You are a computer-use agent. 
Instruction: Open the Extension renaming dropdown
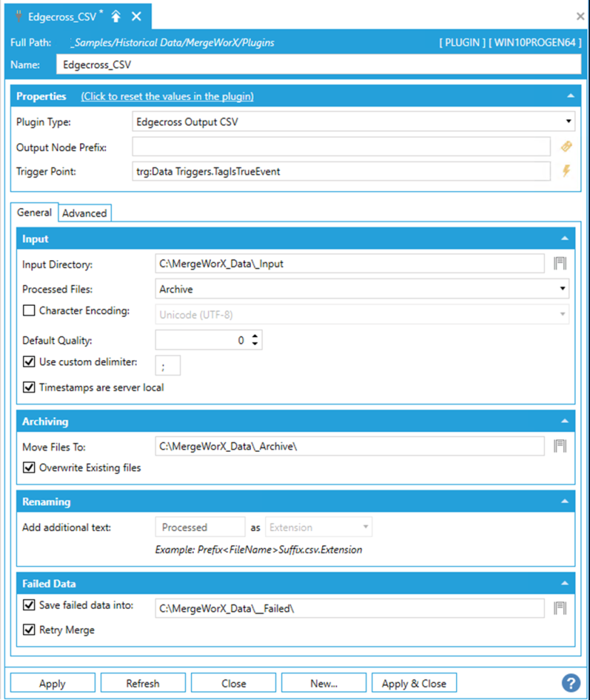[x=366, y=527]
